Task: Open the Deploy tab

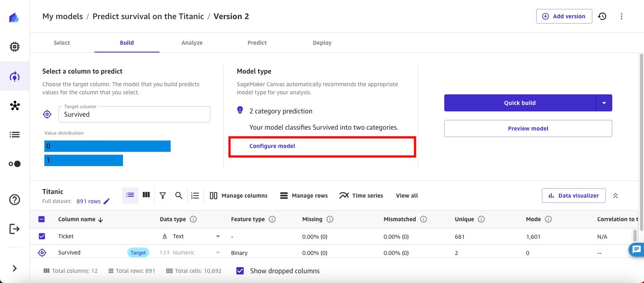Action: click(322, 43)
